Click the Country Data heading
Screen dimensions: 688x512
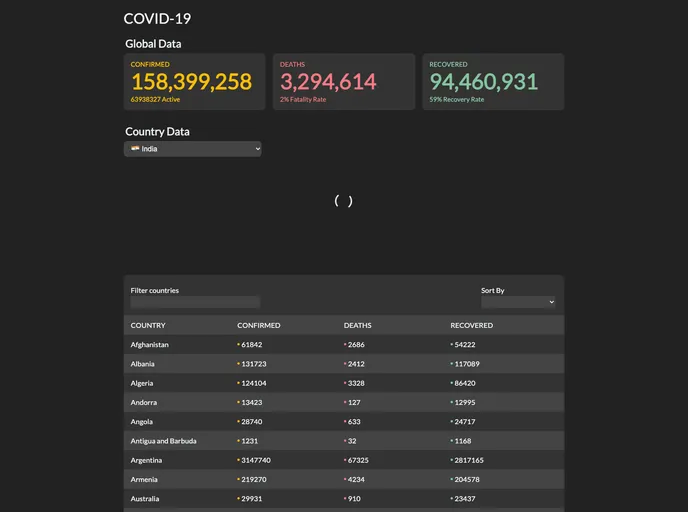pos(157,132)
